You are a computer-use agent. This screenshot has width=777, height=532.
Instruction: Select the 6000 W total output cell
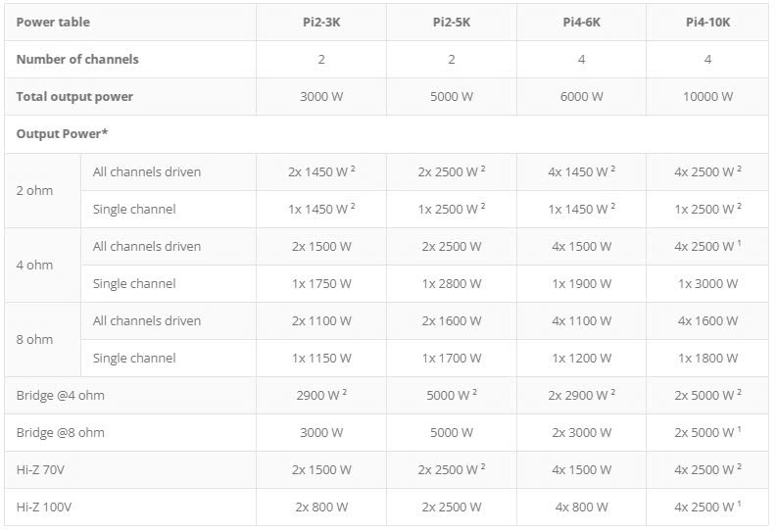(581, 96)
